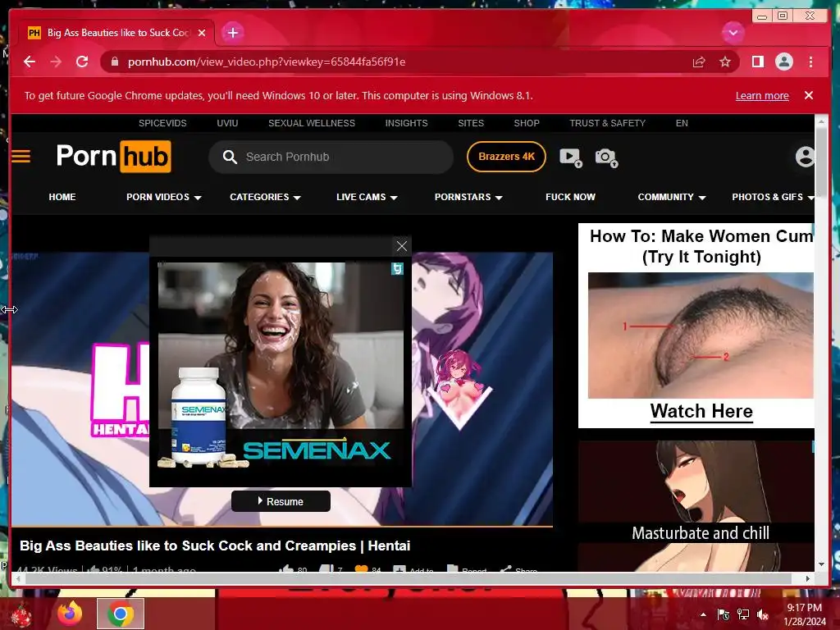Go back with Chrome's back arrow
This screenshot has width=840, height=630.
point(30,62)
